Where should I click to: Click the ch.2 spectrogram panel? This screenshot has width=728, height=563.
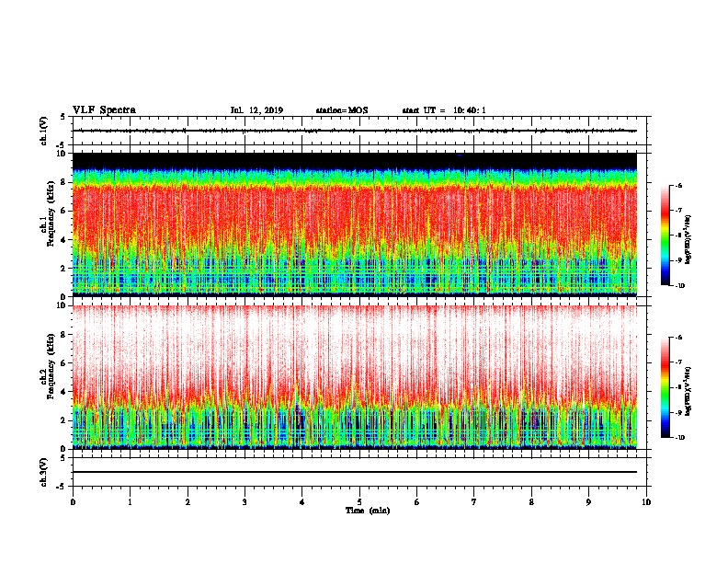coord(355,377)
